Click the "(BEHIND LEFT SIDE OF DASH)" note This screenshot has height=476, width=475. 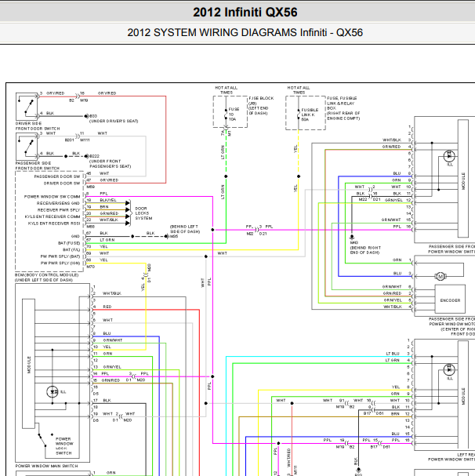pos(185,229)
